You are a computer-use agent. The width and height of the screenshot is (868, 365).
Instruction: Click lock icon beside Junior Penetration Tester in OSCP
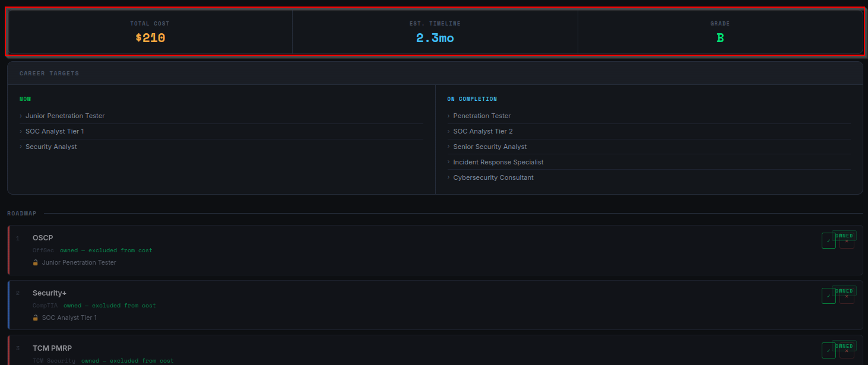coord(36,262)
